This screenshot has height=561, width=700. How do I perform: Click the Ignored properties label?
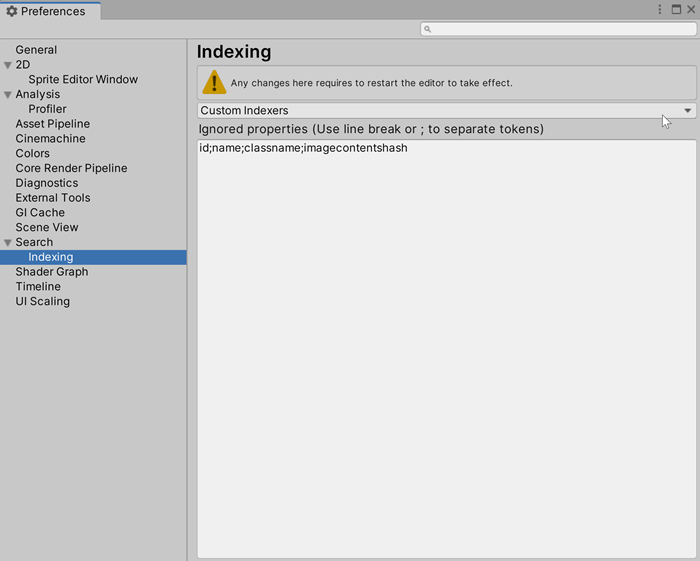point(371,129)
